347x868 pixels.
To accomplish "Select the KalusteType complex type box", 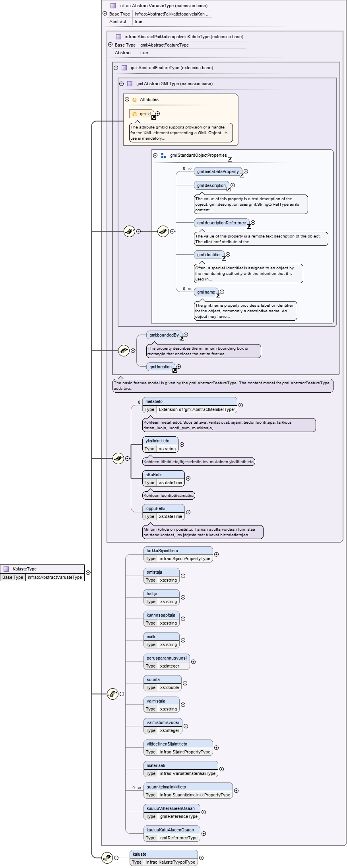I will tap(43, 573).
